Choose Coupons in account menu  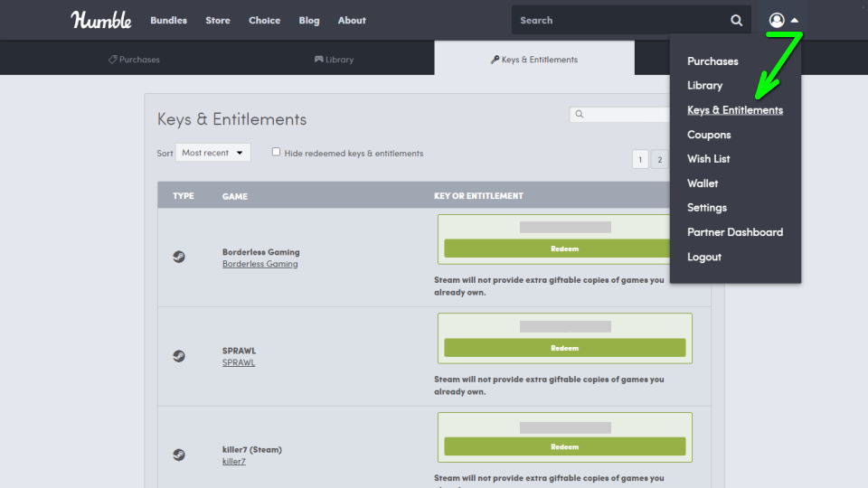(x=709, y=135)
